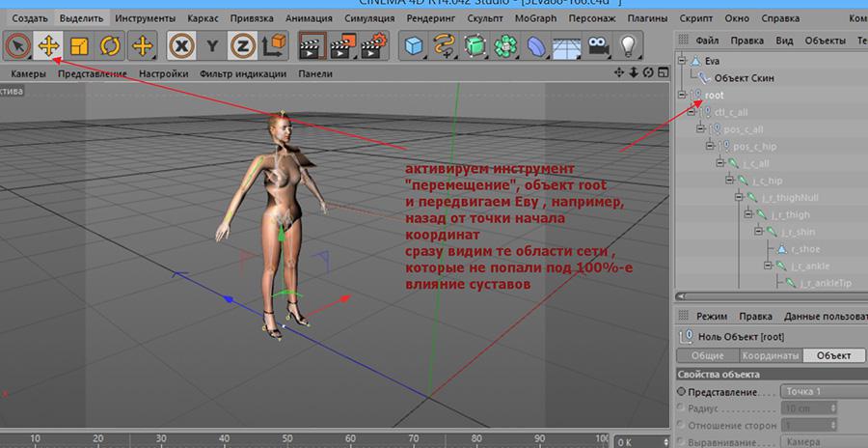
Task: Toggle X axis lock
Action: click(180, 45)
